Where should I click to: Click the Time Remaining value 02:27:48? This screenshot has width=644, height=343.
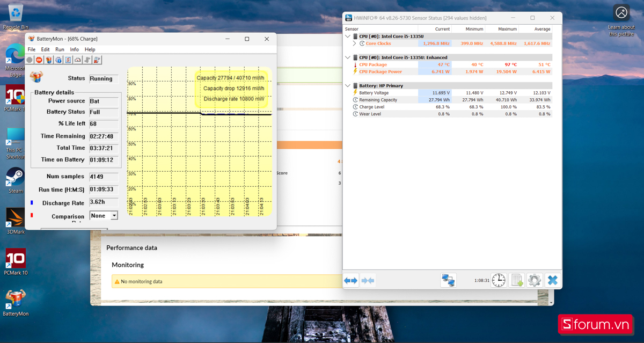tap(104, 136)
